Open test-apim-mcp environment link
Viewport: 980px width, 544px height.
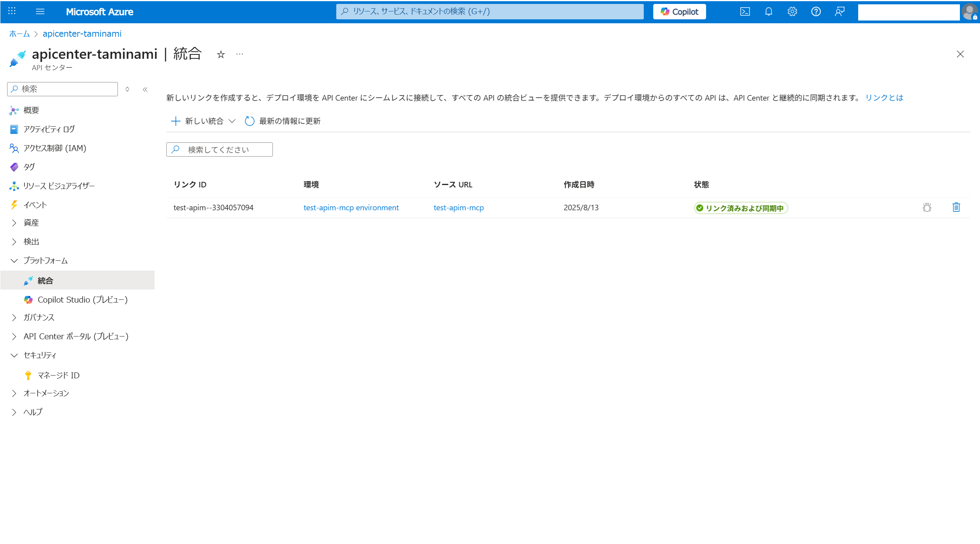click(x=351, y=208)
